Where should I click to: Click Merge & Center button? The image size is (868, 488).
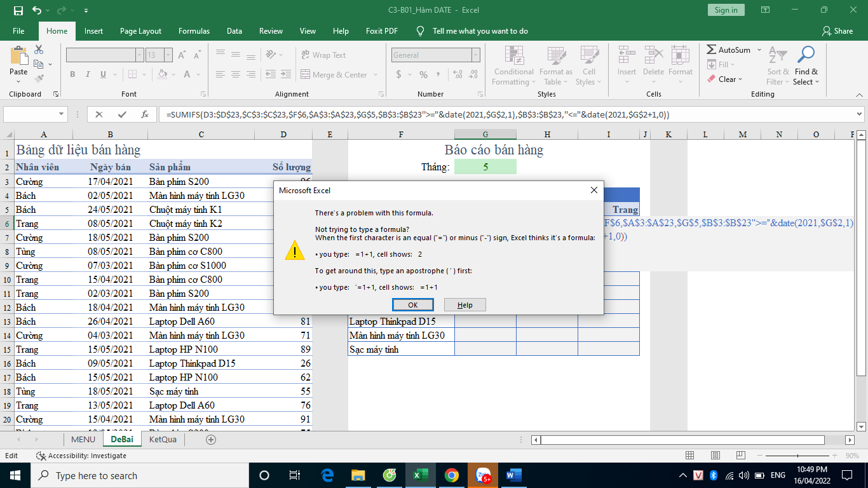[x=334, y=74]
